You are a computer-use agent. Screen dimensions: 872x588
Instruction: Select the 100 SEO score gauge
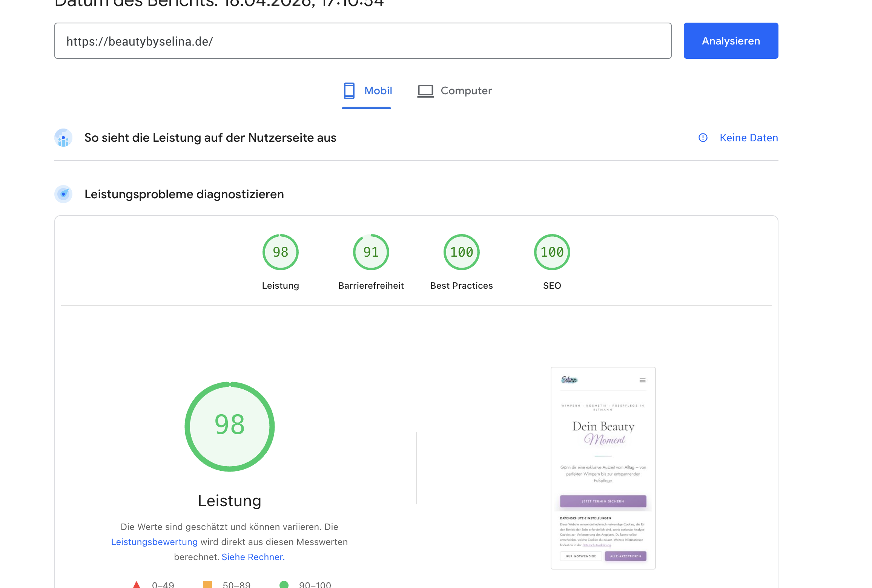552,252
